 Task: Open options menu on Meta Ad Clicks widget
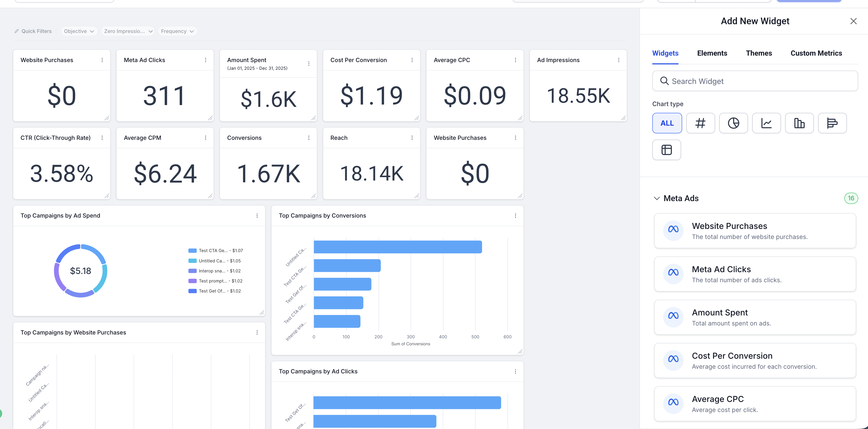205,60
